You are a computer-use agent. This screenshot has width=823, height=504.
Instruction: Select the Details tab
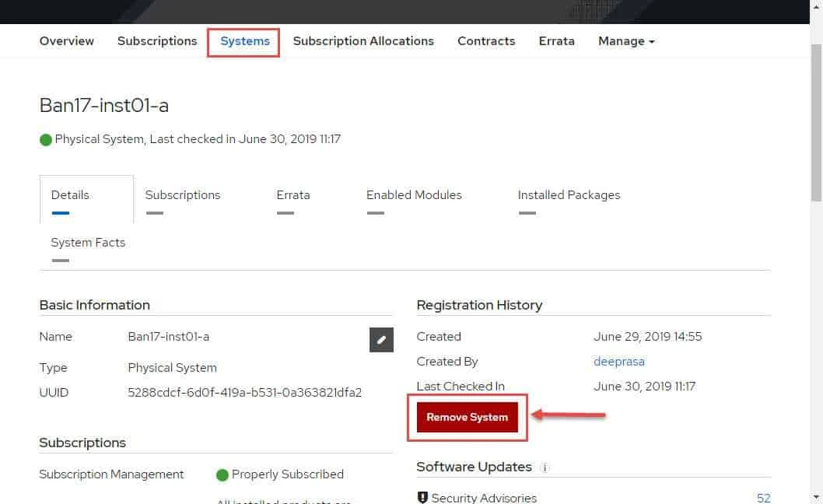coord(70,195)
